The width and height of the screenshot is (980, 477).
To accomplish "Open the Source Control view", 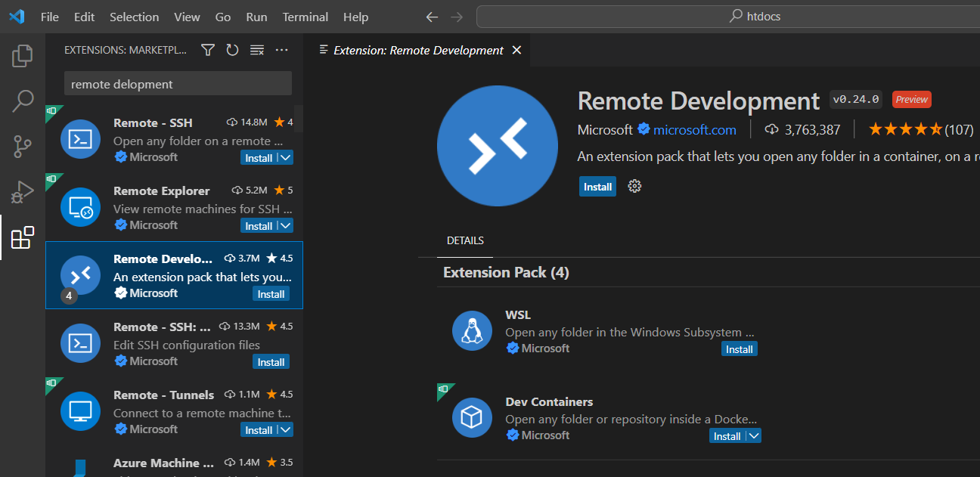I will [23, 147].
